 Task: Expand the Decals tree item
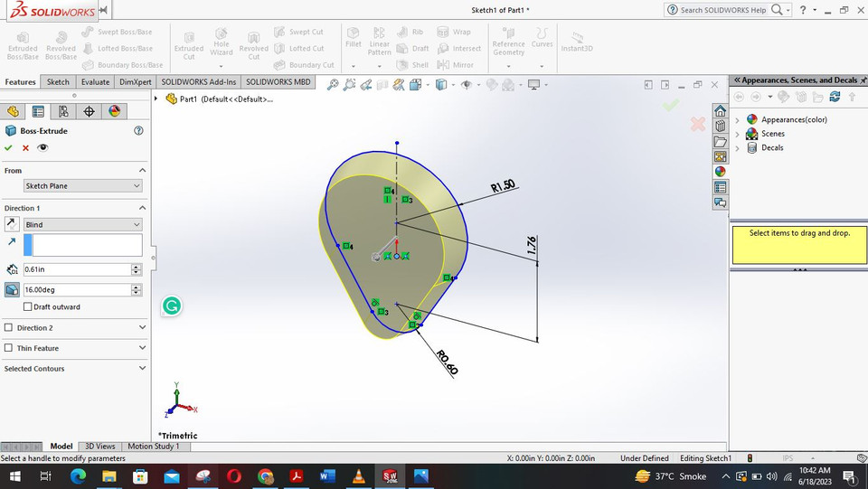point(737,147)
